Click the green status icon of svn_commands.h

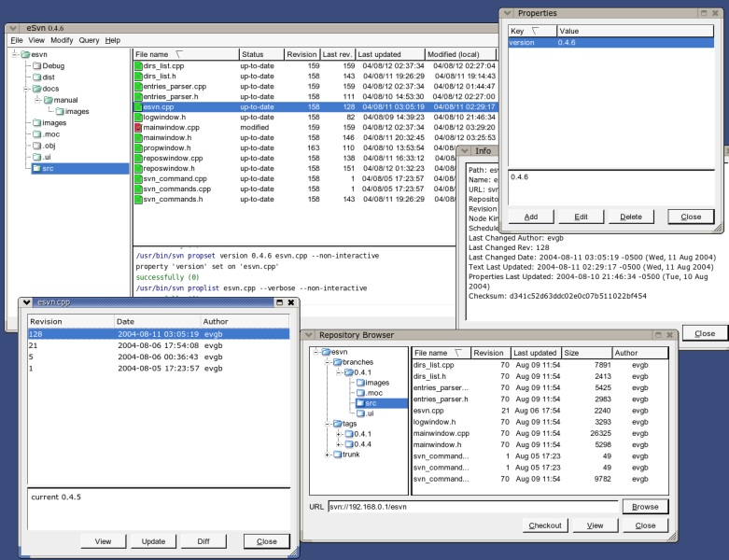coord(138,200)
